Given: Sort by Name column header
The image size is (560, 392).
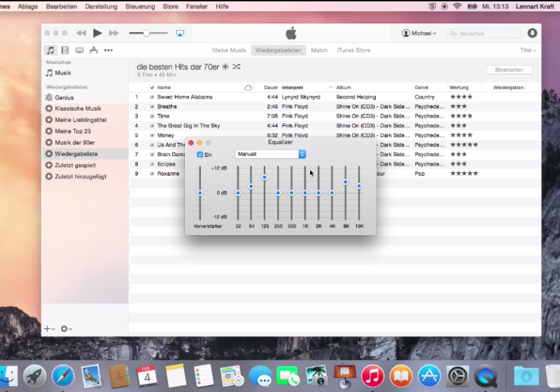Looking at the screenshot, I should pyautogui.click(x=199, y=87).
